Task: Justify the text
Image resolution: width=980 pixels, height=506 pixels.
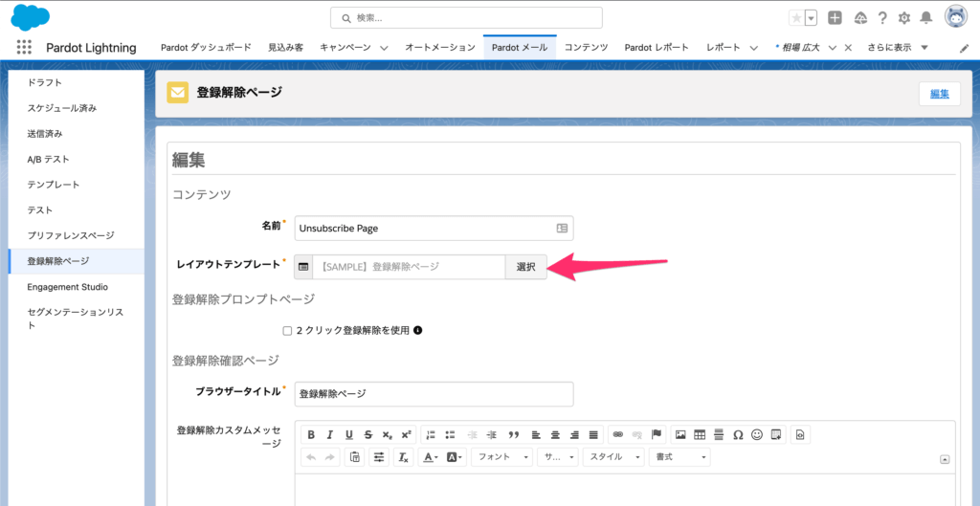Action: [x=593, y=434]
